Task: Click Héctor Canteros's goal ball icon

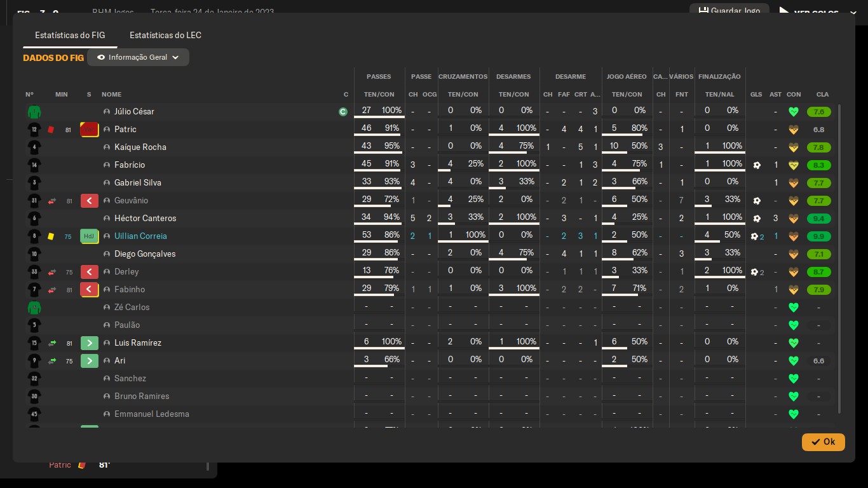Action: 756,219
